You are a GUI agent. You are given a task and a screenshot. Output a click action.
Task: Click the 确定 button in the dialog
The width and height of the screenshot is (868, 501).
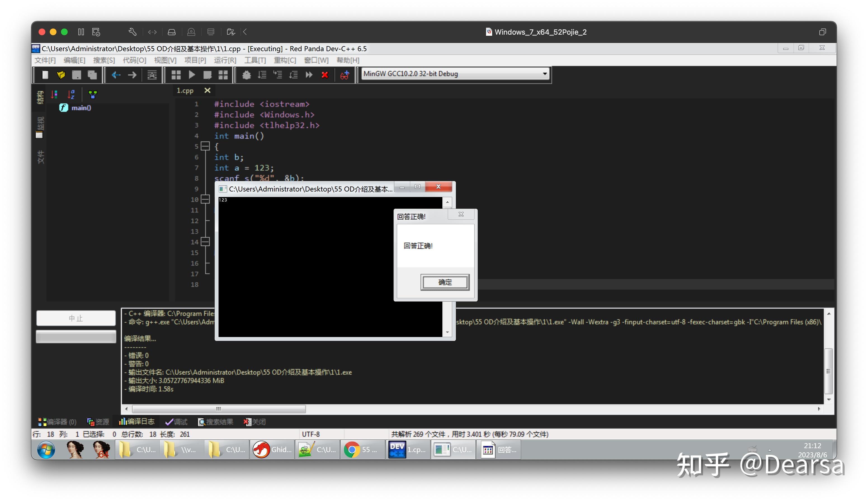pyautogui.click(x=445, y=282)
